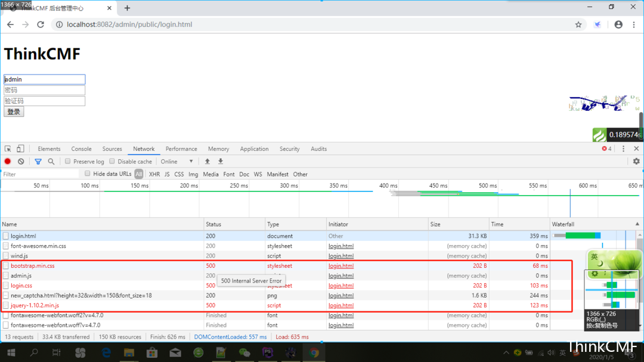Click the browser forward arrow
Screen dimensions: 644x362
pos(26,24)
